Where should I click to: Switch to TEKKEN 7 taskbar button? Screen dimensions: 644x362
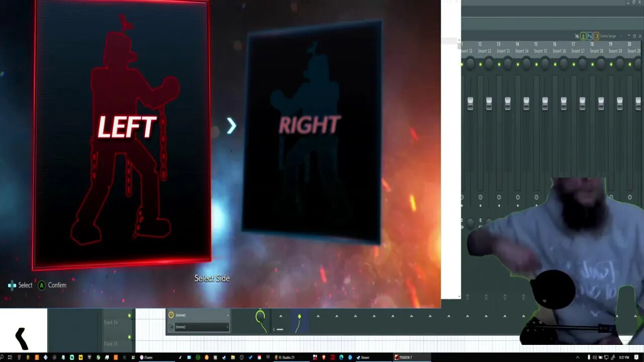click(x=412, y=357)
